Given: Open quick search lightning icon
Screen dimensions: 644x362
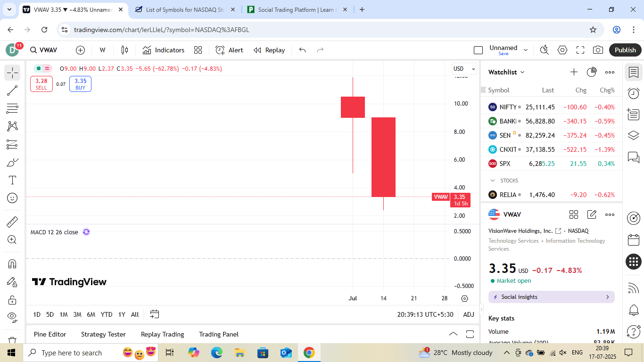Looking at the screenshot, I should (x=545, y=50).
